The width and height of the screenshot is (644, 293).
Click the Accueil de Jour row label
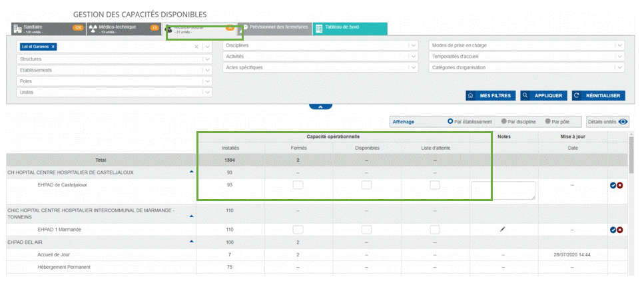point(54,255)
